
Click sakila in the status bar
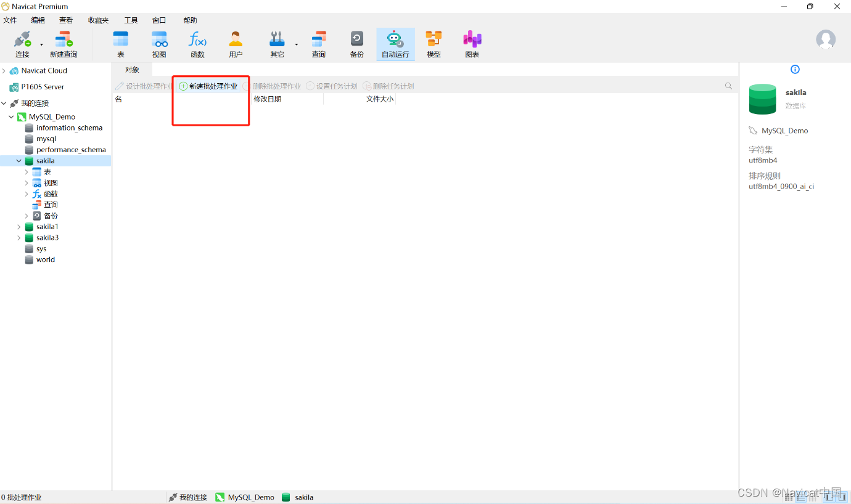pyautogui.click(x=304, y=497)
